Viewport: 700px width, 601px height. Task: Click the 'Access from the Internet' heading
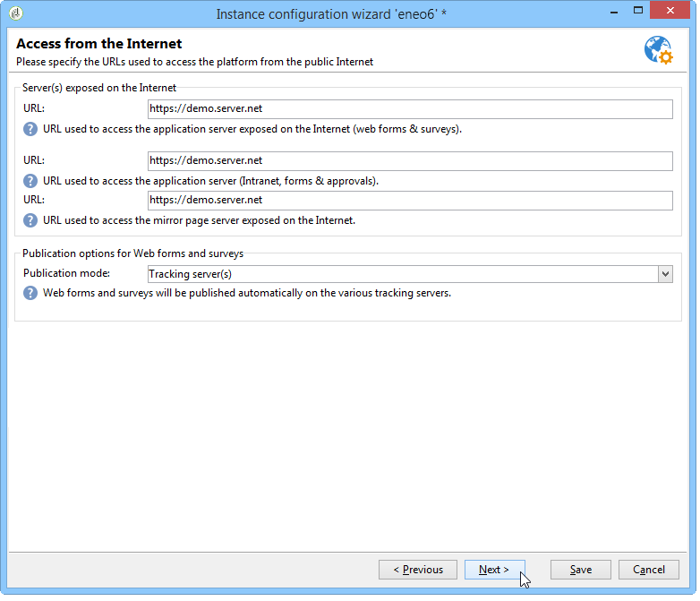[99, 44]
